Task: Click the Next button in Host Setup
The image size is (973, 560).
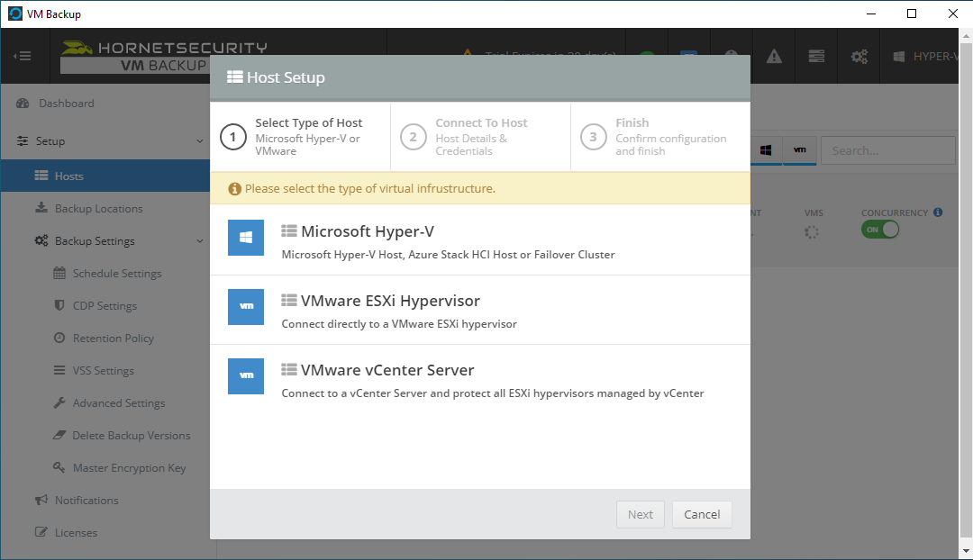Action: pyautogui.click(x=640, y=514)
